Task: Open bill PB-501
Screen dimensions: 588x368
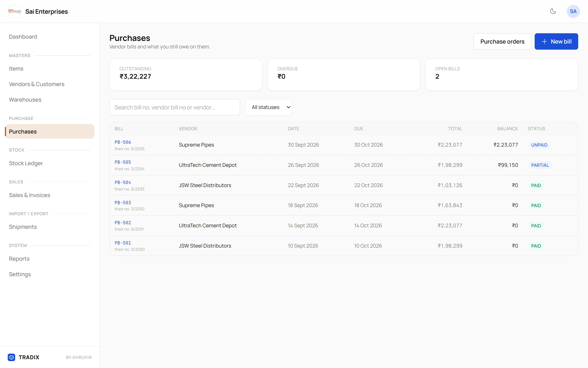Action: click(123, 243)
